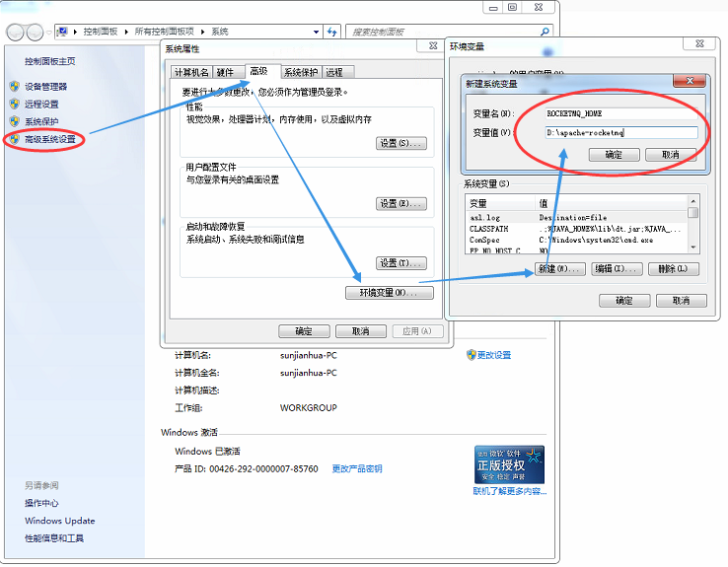
Task: Click 删除(L) under 系统变量
Action: coord(673,268)
